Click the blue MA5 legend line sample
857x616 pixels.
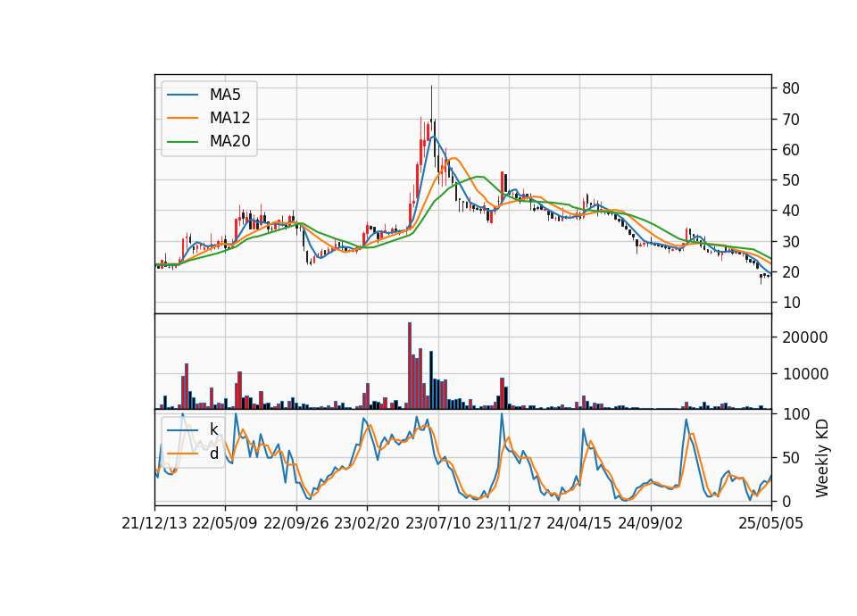[x=182, y=96]
